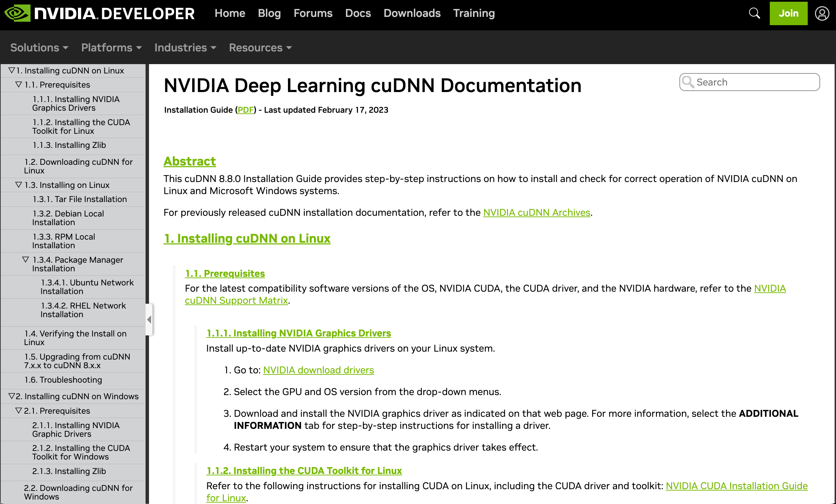Open the user account profile icon

(822, 13)
